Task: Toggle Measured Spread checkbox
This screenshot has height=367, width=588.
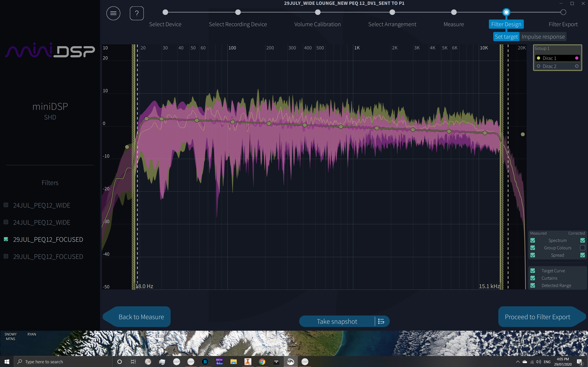Action: 533,255
